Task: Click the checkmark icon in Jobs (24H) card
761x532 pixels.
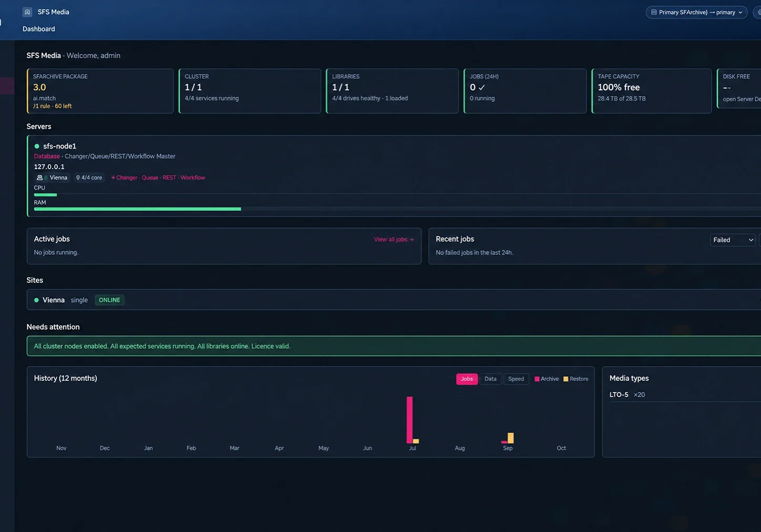Action: (481, 87)
